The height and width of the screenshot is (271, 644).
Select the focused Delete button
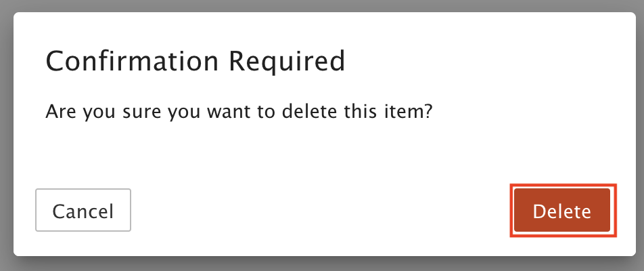[x=562, y=211]
